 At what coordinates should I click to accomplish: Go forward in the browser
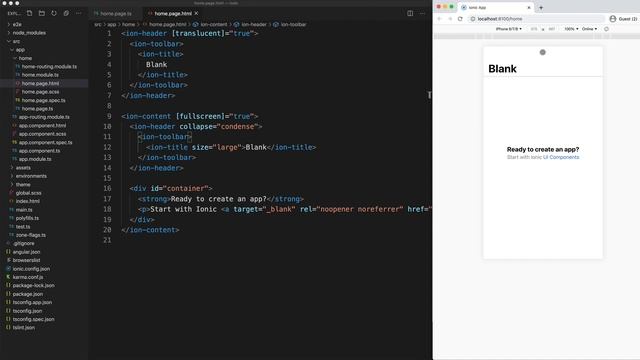(450, 19)
